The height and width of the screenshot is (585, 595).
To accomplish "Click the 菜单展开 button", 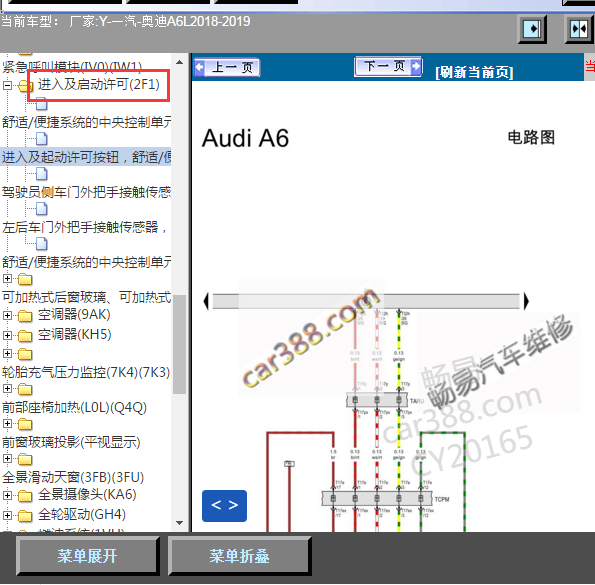I will (x=87, y=556).
